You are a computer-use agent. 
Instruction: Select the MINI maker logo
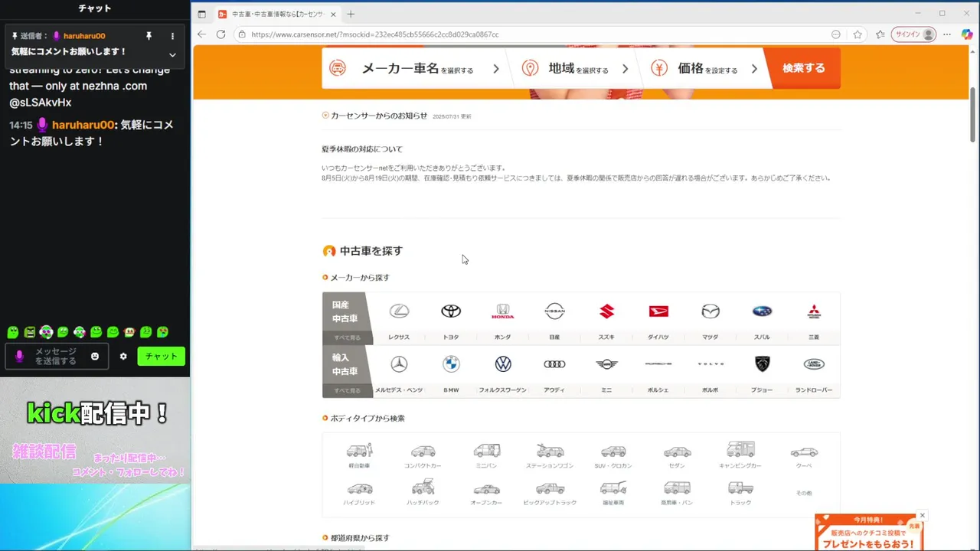(x=606, y=364)
